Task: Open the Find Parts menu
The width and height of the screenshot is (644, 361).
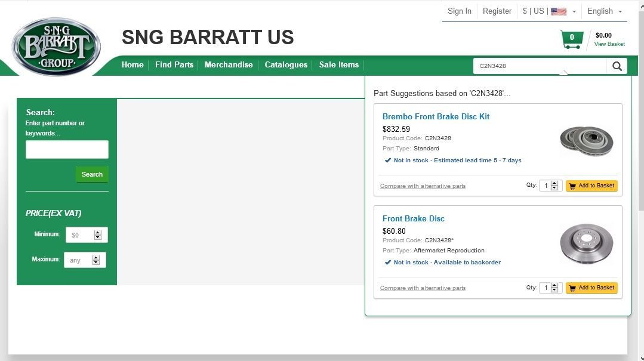Action: click(x=174, y=64)
